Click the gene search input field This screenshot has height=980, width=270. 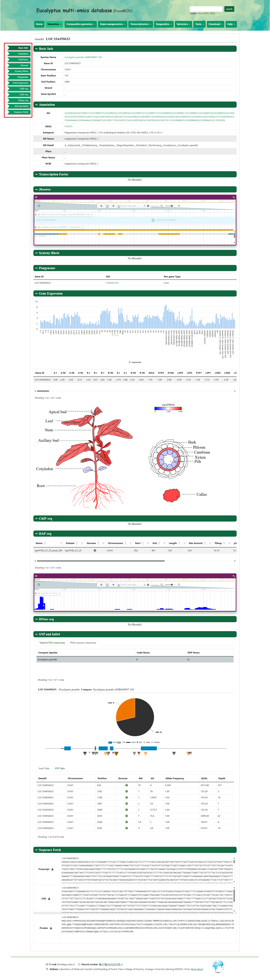click(206, 9)
